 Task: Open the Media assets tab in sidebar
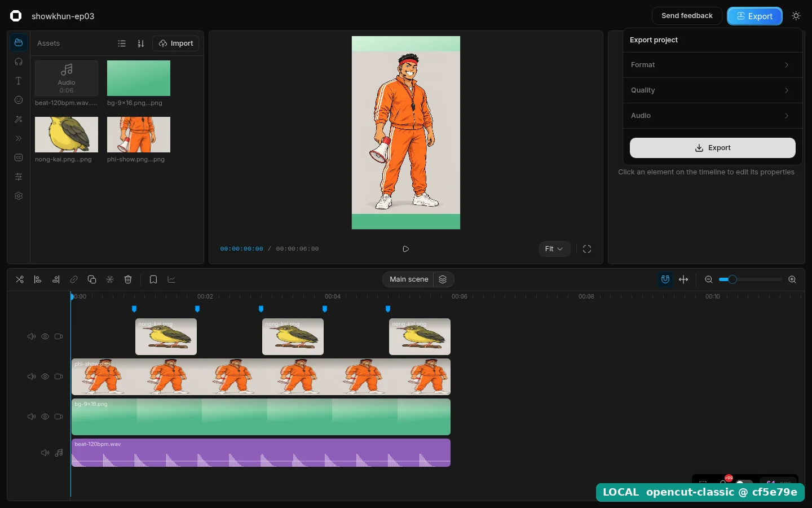click(19, 43)
